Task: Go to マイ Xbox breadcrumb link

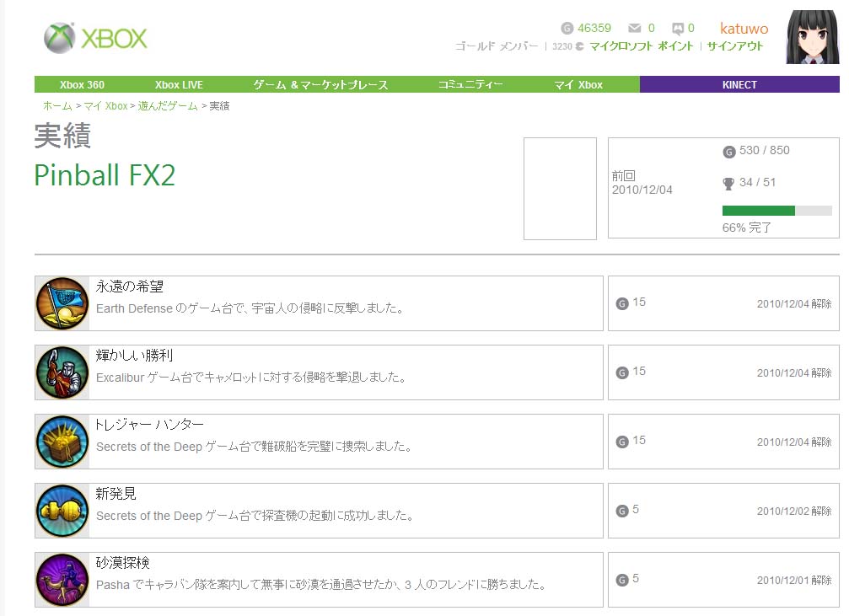Action: (105, 106)
